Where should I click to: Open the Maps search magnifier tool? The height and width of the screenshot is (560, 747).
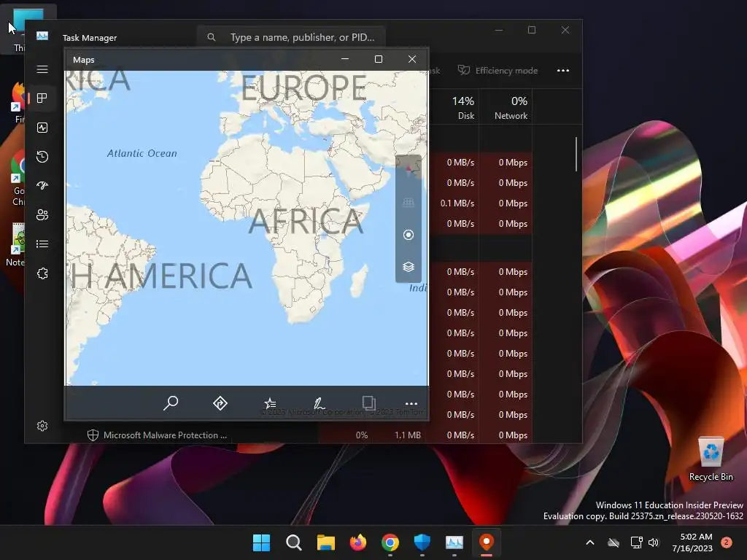pos(171,403)
